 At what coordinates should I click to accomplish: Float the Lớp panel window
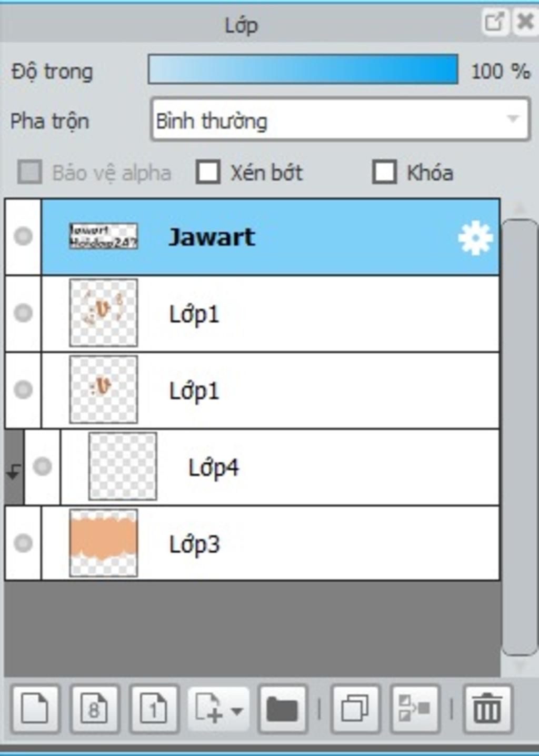[x=494, y=22]
